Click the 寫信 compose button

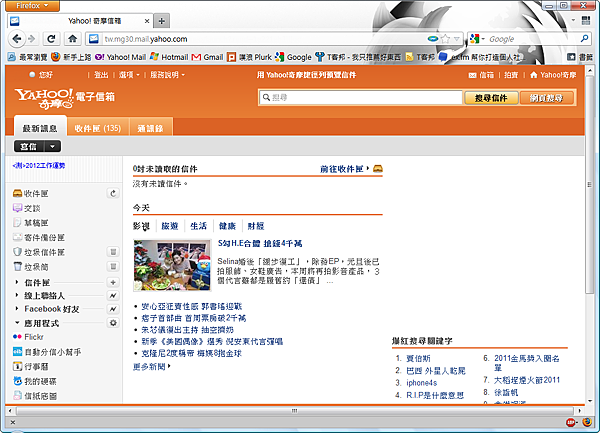point(29,146)
